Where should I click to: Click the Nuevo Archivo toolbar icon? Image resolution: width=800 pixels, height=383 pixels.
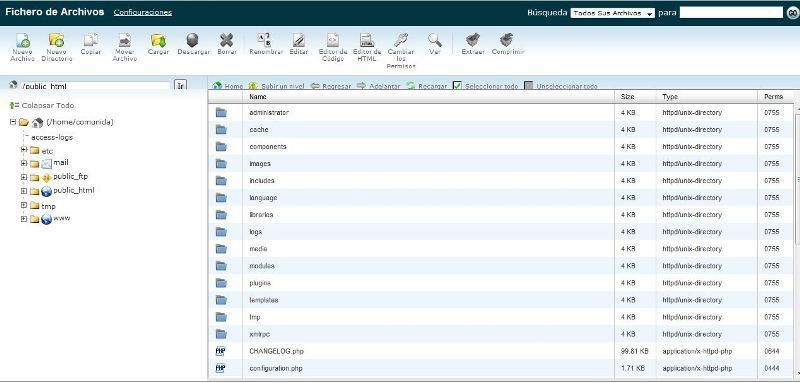click(x=22, y=41)
